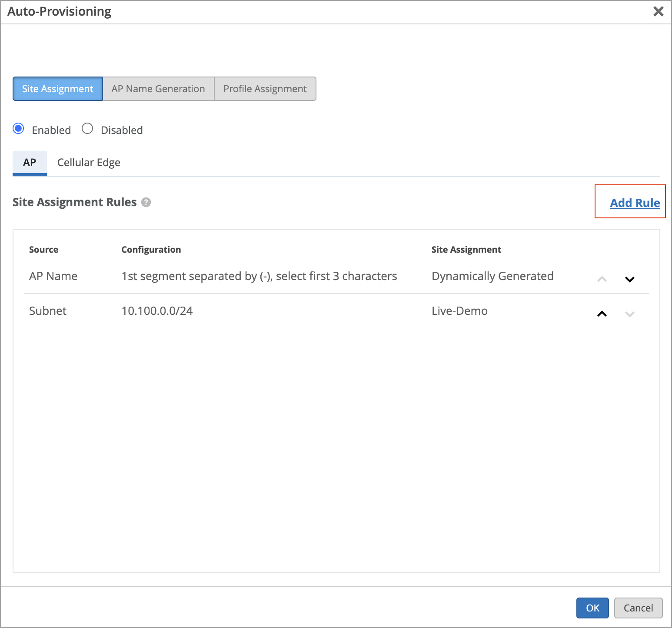The width and height of the screenshot is (672, 628).
Task: Open the AP Name source rule
Action: (53, 276)
